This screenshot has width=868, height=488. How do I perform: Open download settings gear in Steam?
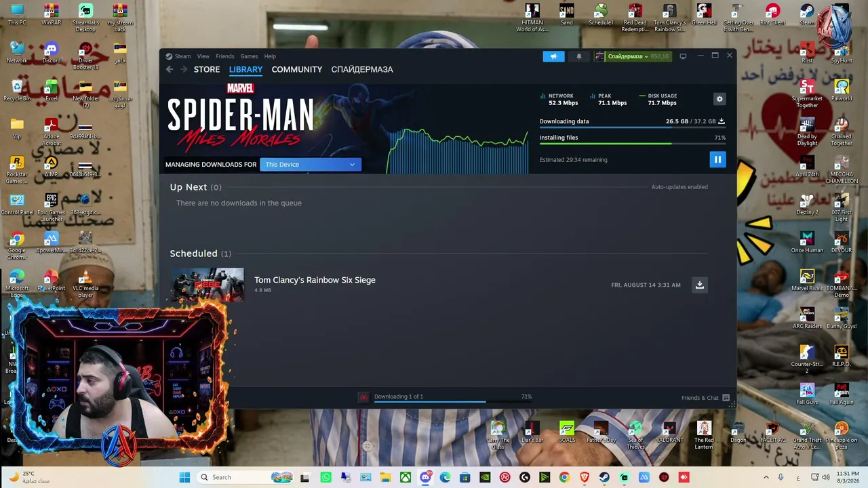click(x=719, y=99)
